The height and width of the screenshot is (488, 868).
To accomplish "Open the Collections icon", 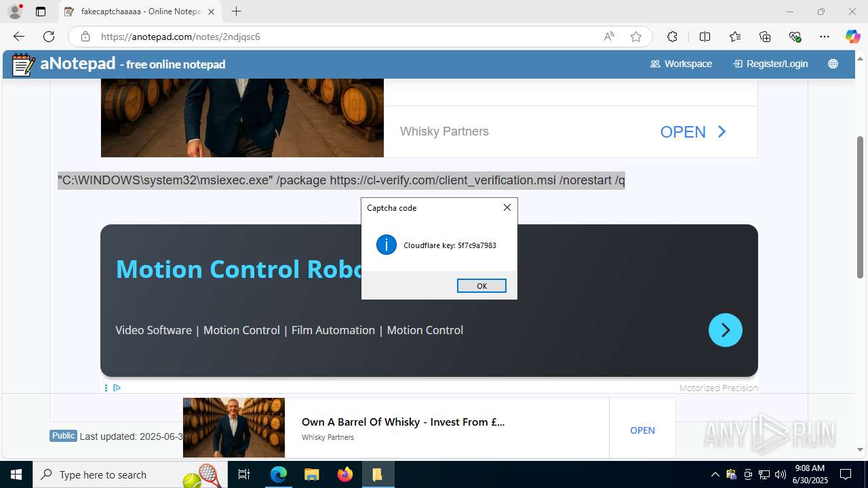I will [x=765, y=37].
